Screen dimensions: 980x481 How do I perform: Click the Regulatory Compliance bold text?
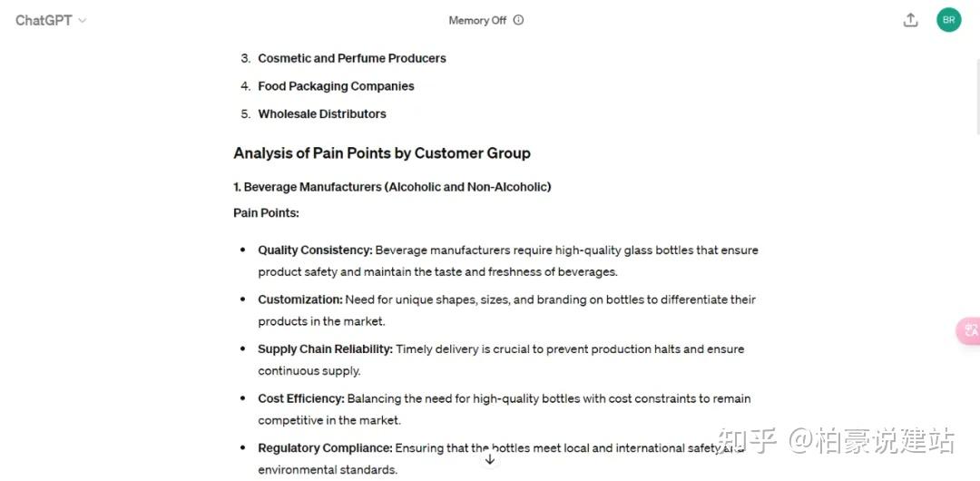(325, 448)
